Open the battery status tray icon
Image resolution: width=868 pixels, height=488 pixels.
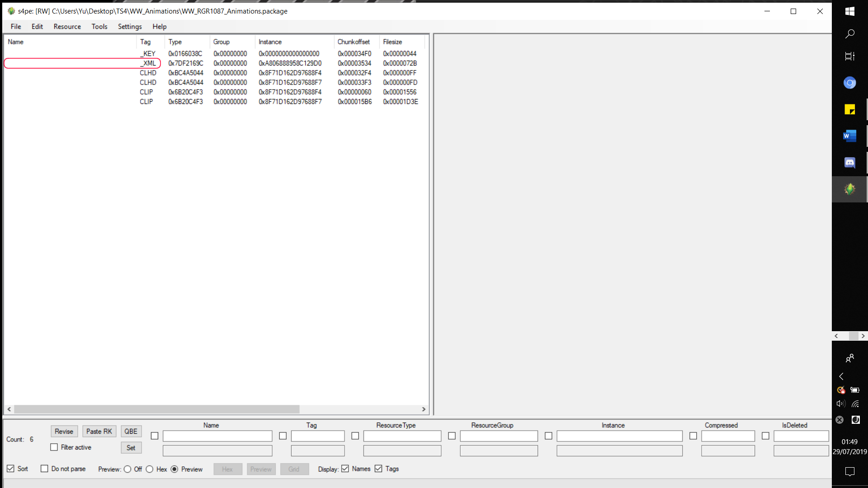855,390
